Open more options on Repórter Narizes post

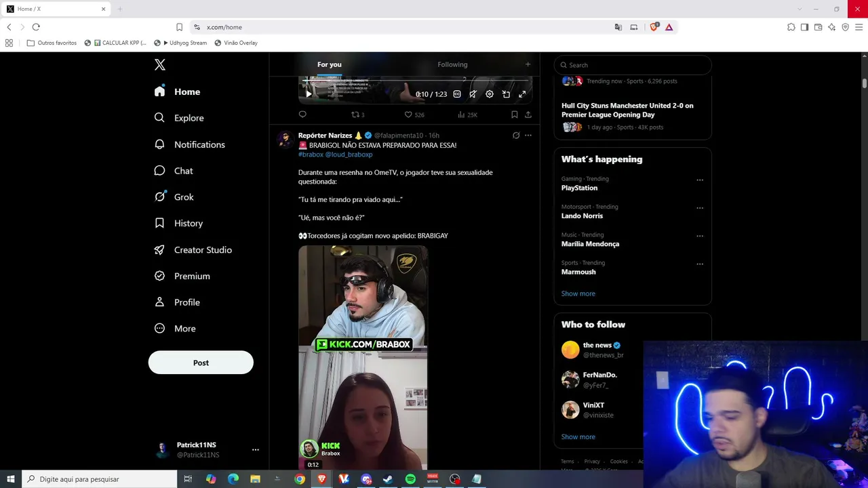(528, 136)
